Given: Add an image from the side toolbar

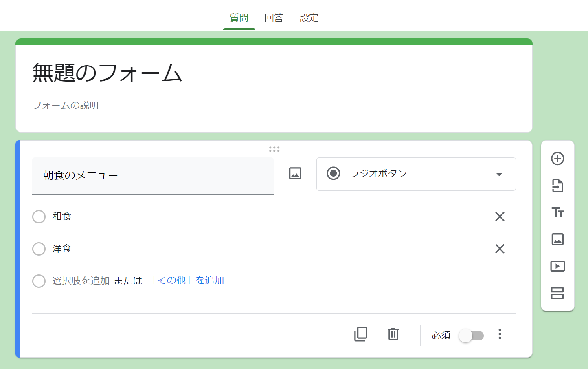Looking at the screenshot, I should click(x=557, y=239).
